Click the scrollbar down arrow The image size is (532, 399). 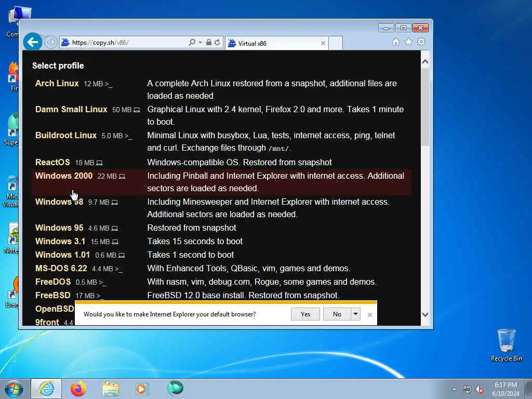(425, 314)
